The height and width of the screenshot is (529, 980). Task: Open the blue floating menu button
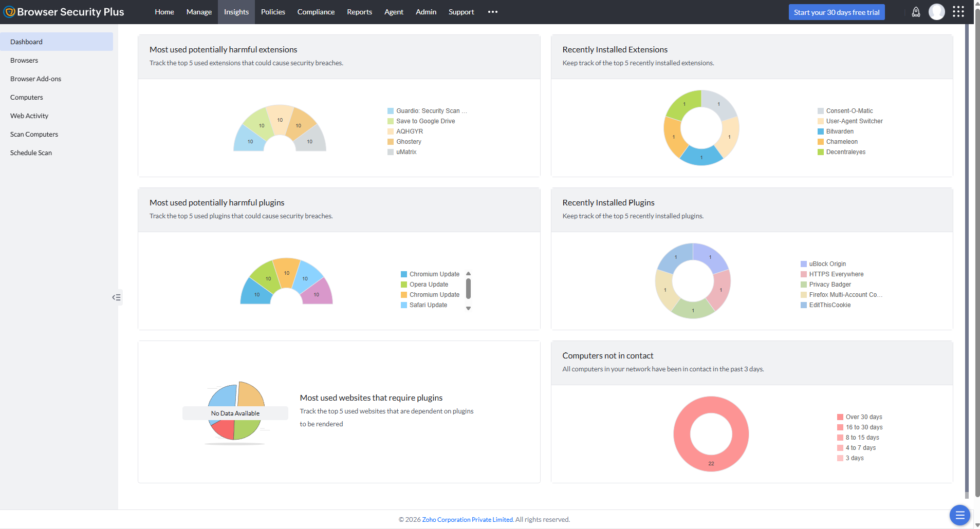(959, 515)
